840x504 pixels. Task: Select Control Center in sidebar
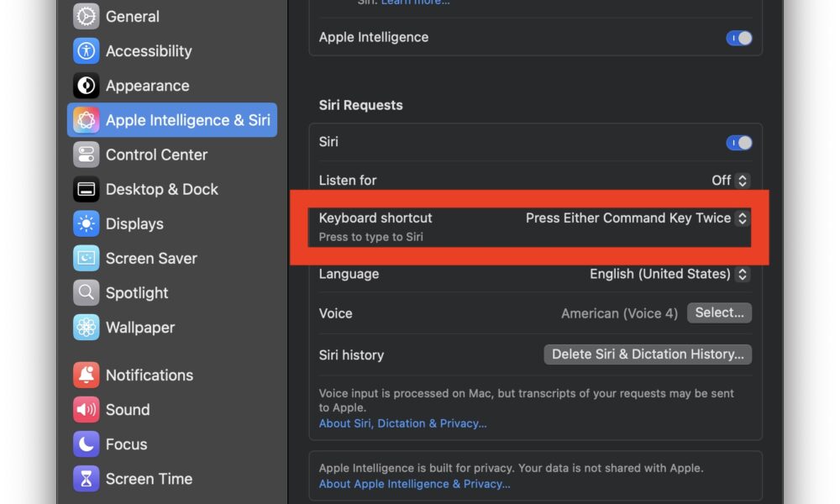156,155
